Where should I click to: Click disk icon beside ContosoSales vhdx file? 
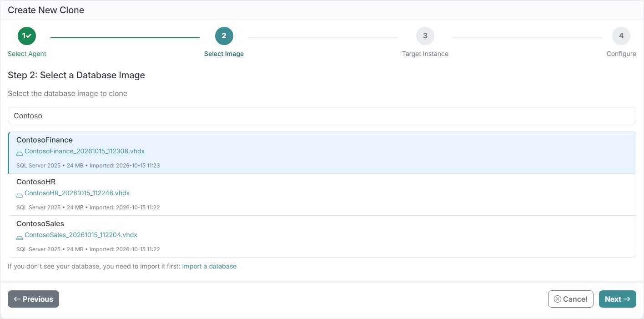pyautogui.click(x=20, y=237)
